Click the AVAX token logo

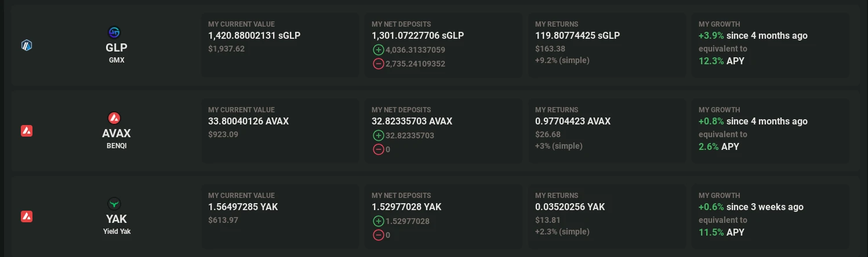point(114,118)
